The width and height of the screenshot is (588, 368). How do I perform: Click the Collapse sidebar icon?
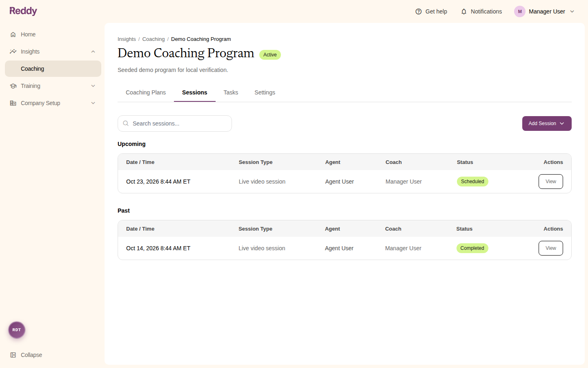[13, 355]
